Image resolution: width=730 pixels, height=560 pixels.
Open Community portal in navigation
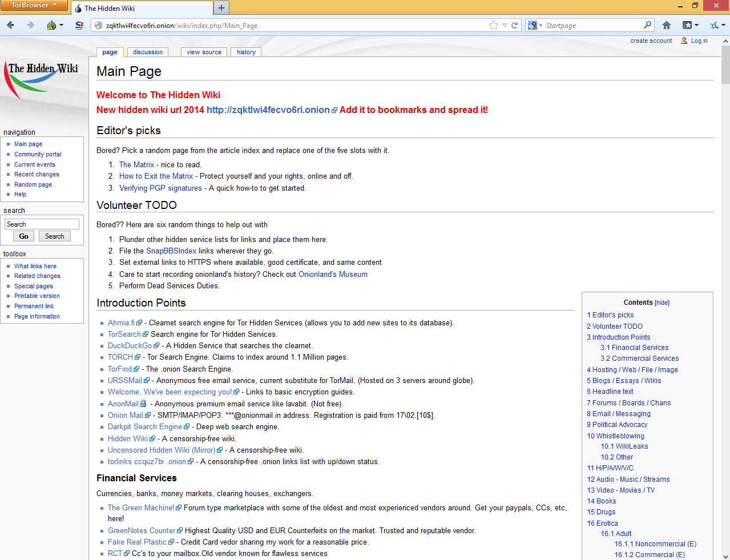38,154
